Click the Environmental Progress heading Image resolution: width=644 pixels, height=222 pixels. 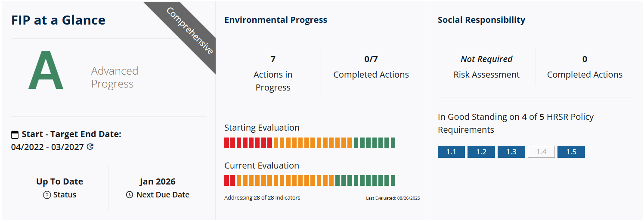tap(276, 20)
